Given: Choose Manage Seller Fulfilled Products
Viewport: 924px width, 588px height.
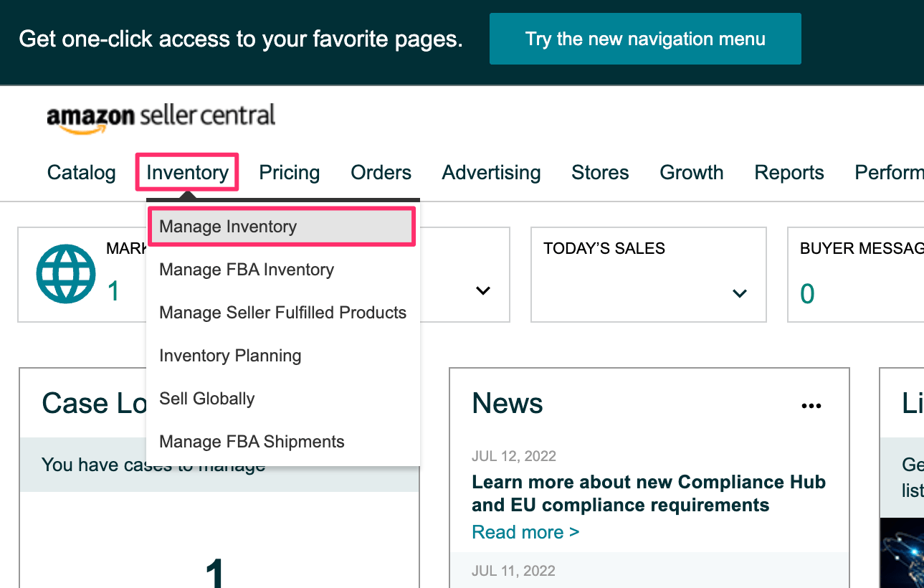Looking at the screenshot, I should 283,312.
